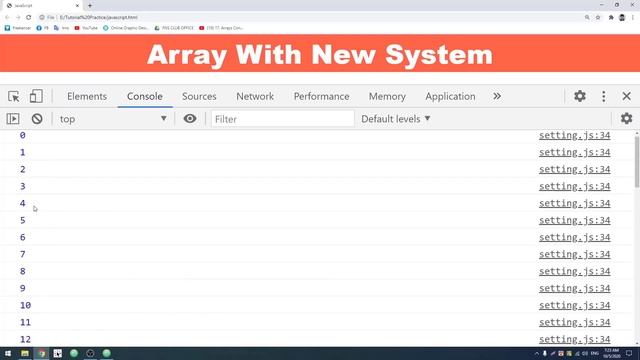The width and height of the screenshot is (640, 360).
Task: Open the browser extensions puzzle icon
Action: click(611, 17)
